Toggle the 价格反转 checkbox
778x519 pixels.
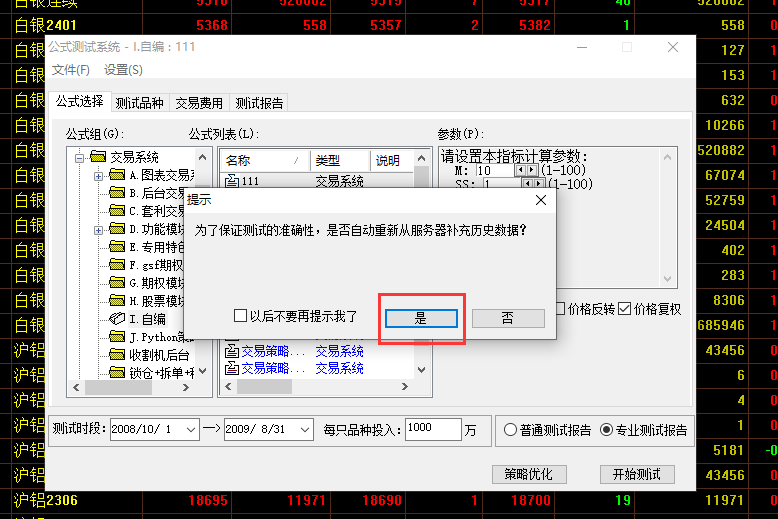point(561,309)
